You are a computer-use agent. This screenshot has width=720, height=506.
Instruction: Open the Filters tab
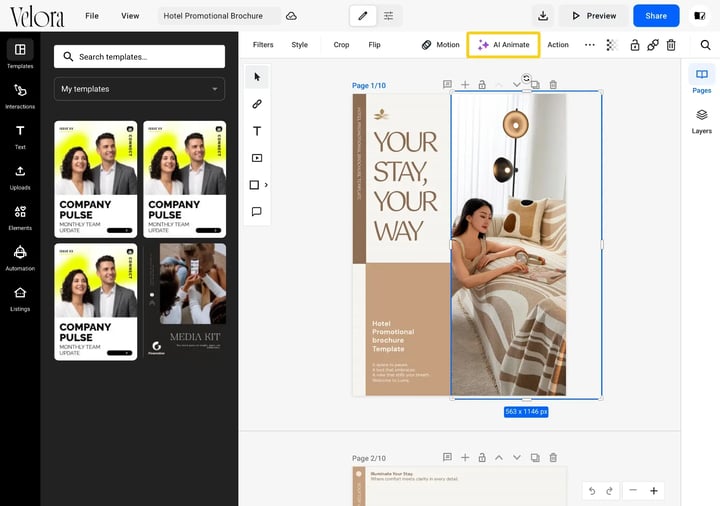263,45
